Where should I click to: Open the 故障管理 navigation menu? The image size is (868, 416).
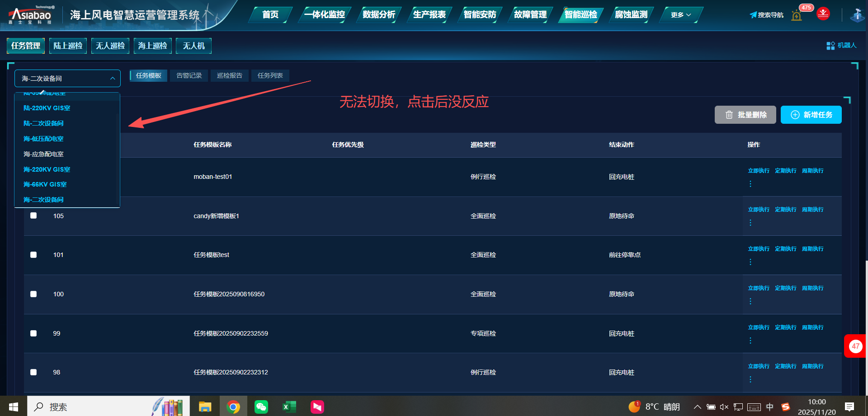click(530, 15)
